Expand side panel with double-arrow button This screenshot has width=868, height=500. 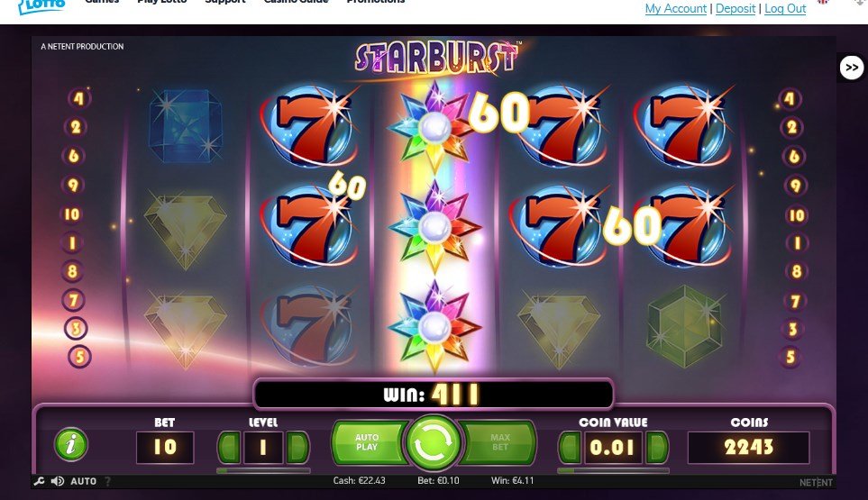coord(852,68)
